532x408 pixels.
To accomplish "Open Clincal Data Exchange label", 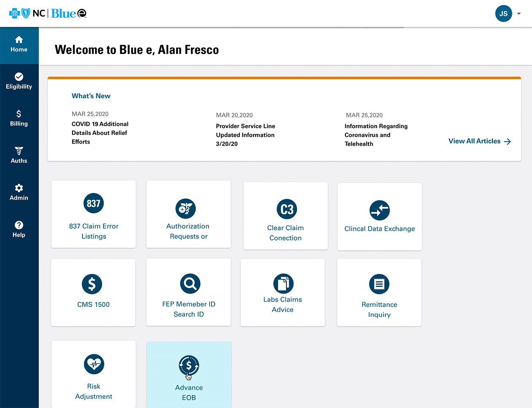I will point(380,229).
